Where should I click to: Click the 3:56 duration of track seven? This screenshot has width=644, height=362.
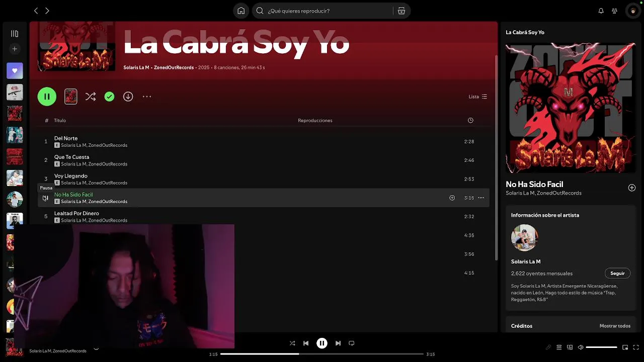click(x=469, y=254)
